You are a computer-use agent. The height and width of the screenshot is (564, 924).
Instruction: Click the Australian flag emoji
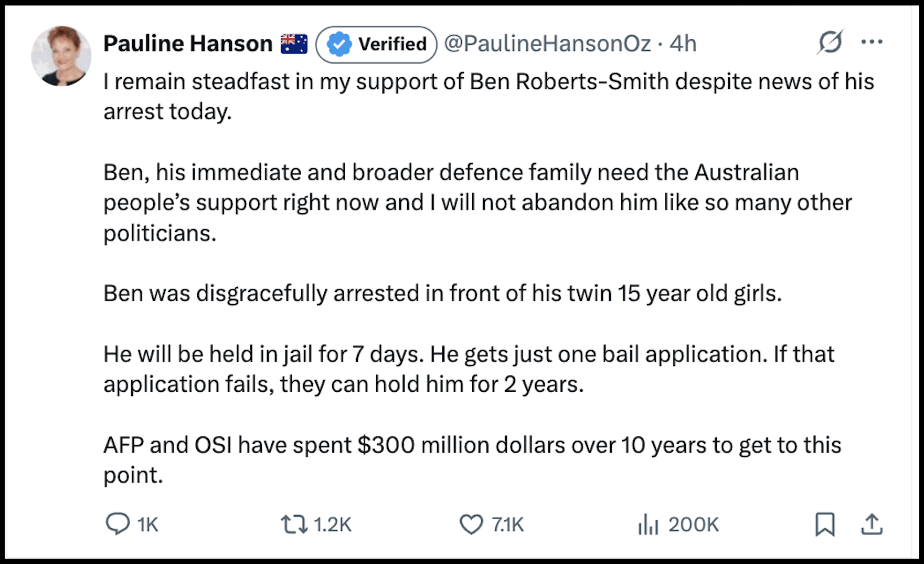(x=294, y=44)
